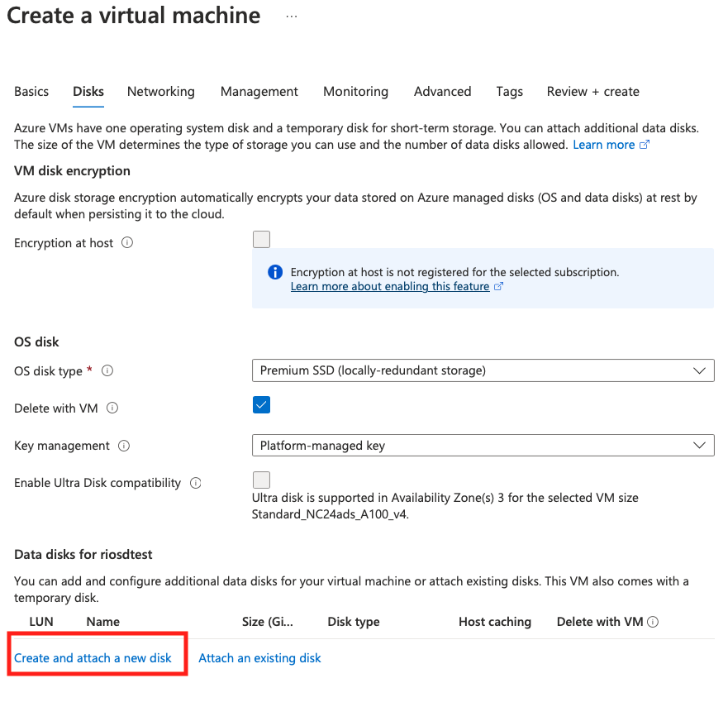Click the Host caching column header

pyautogui.click(x=494, y=622)
